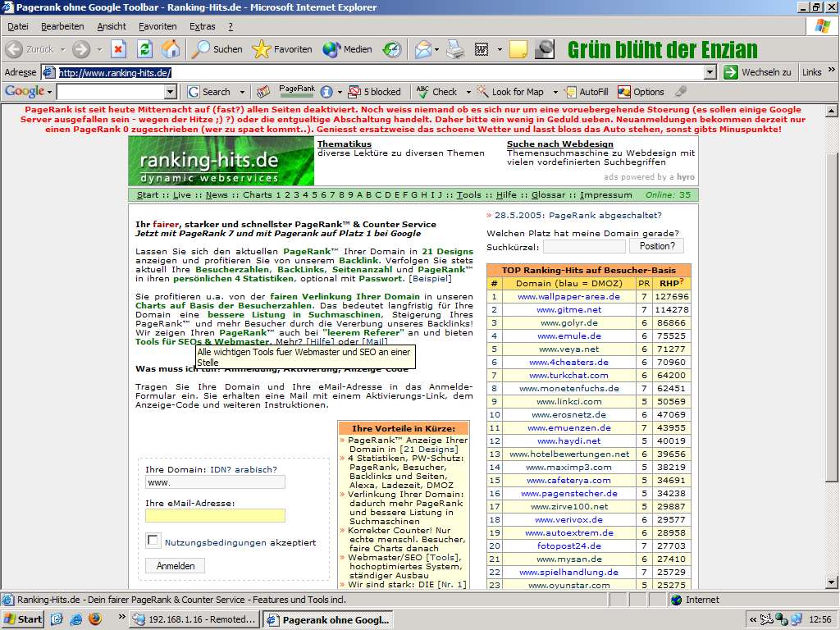This screenshot has height=630, width=840.
Task: Open the Medien media bar
Action: 347,49
